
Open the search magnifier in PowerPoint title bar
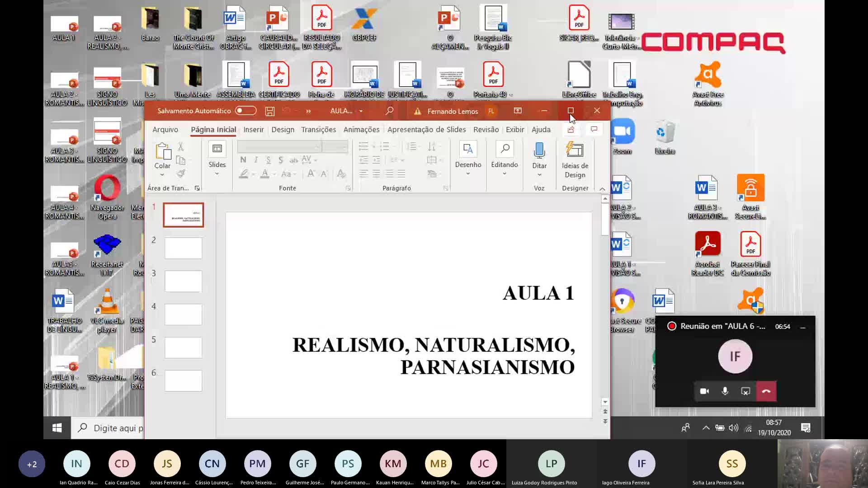389,111
